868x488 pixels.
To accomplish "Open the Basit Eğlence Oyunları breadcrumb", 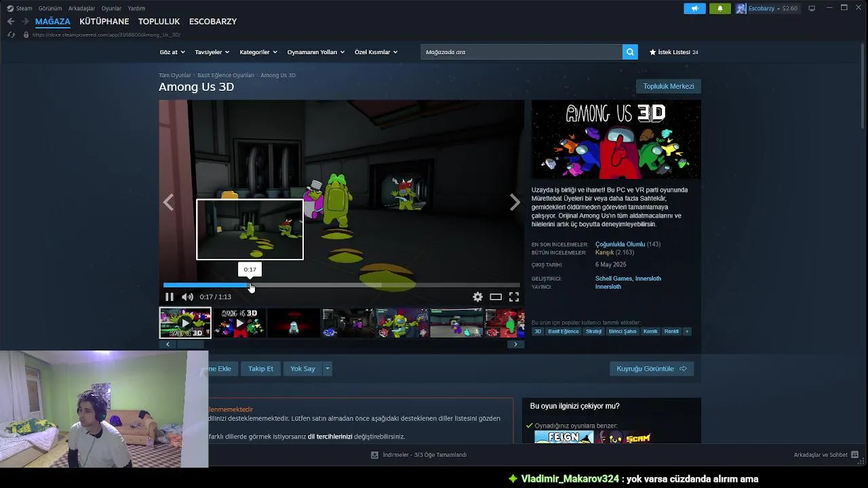I will click(226, 75).
